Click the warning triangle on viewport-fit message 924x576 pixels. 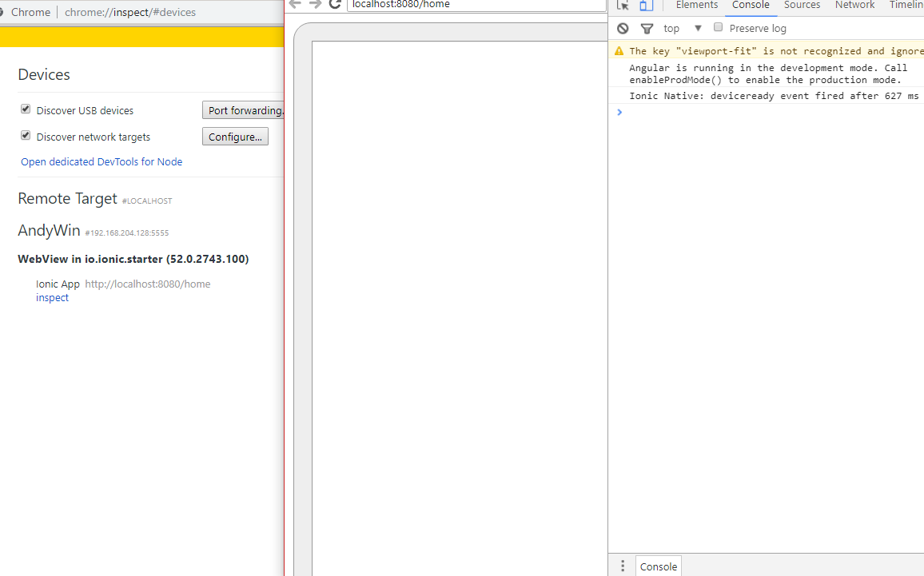pyautogui.click(x=619, y=50)
